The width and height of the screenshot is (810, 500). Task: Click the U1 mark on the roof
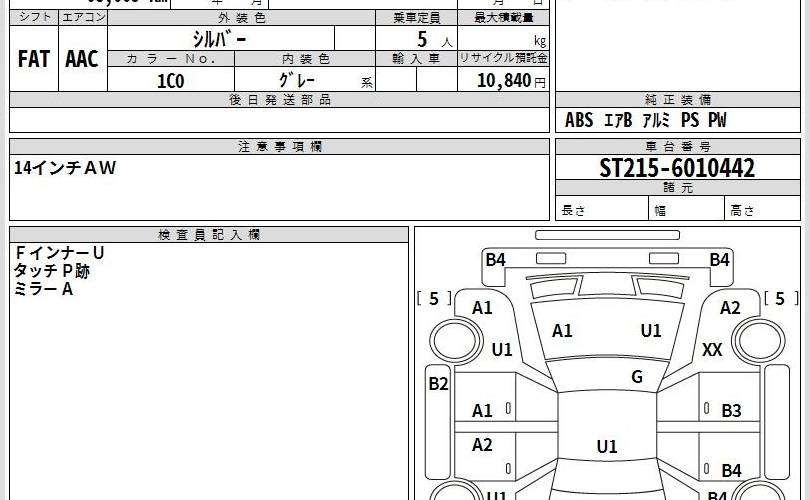coord(607,446)
